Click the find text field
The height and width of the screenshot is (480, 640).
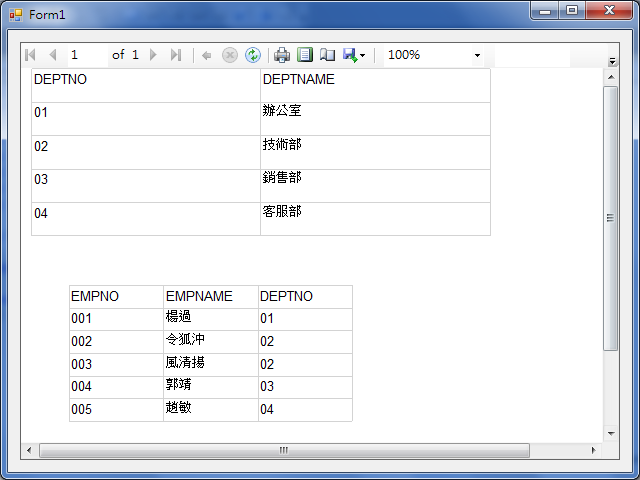coord(532,56)
